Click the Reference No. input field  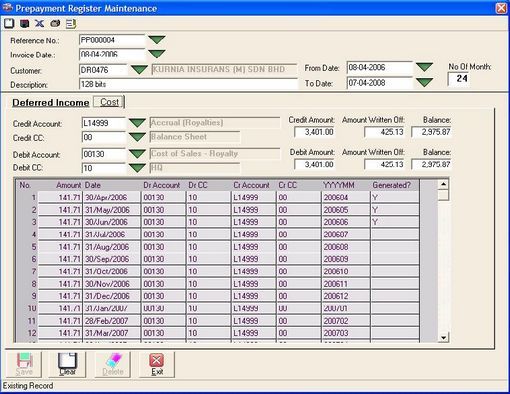coord(112,40)
